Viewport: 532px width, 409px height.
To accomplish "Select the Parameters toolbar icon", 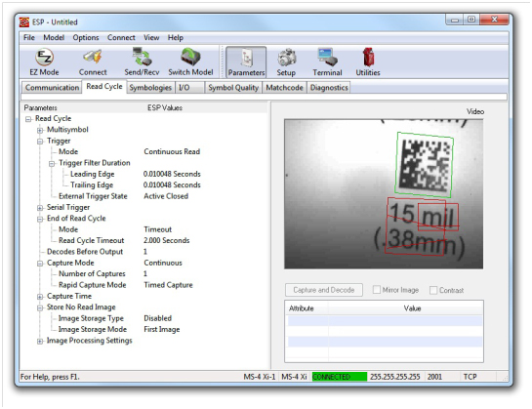I will pos(246,62).
